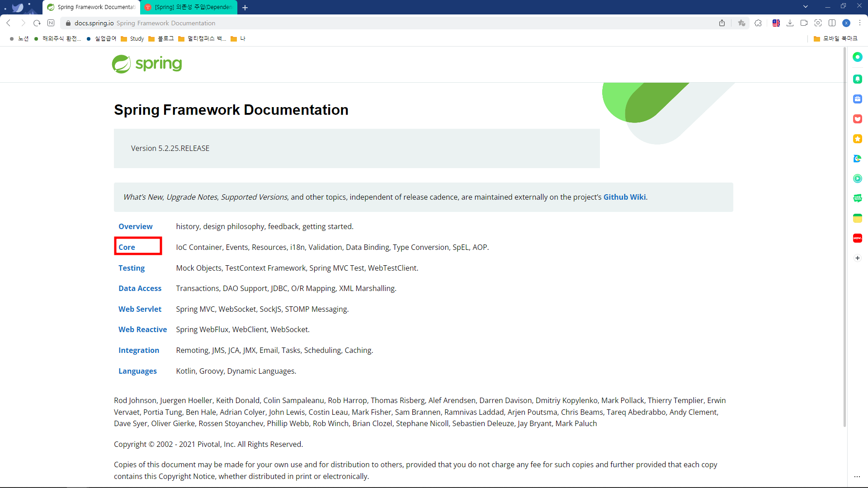Expand the tab list chevron in title bar

tap(806, 6)
